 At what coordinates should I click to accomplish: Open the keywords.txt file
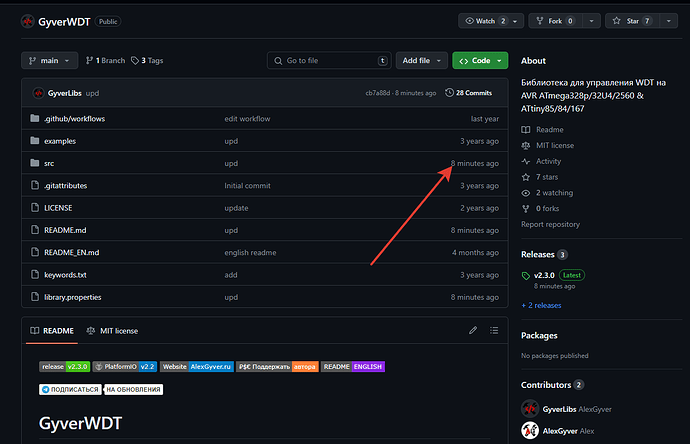pyautogui.click(x=65, y=275)
